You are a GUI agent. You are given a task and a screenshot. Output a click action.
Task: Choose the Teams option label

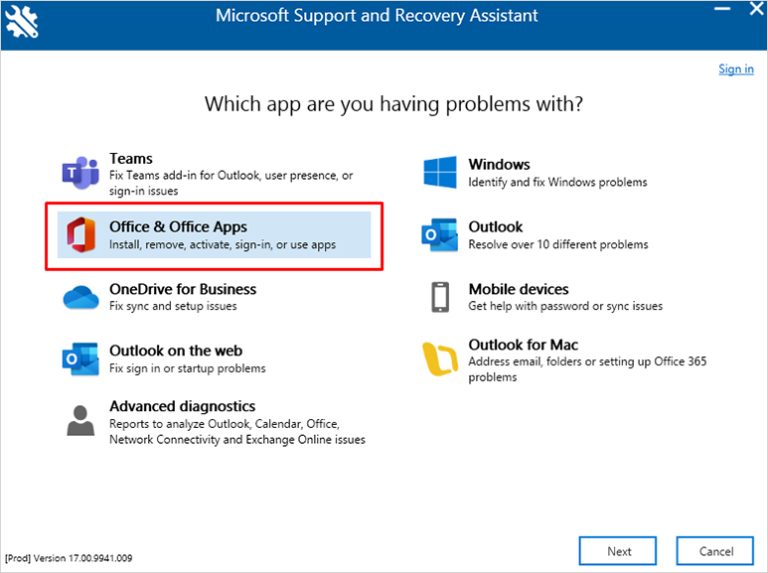(131, 159)
